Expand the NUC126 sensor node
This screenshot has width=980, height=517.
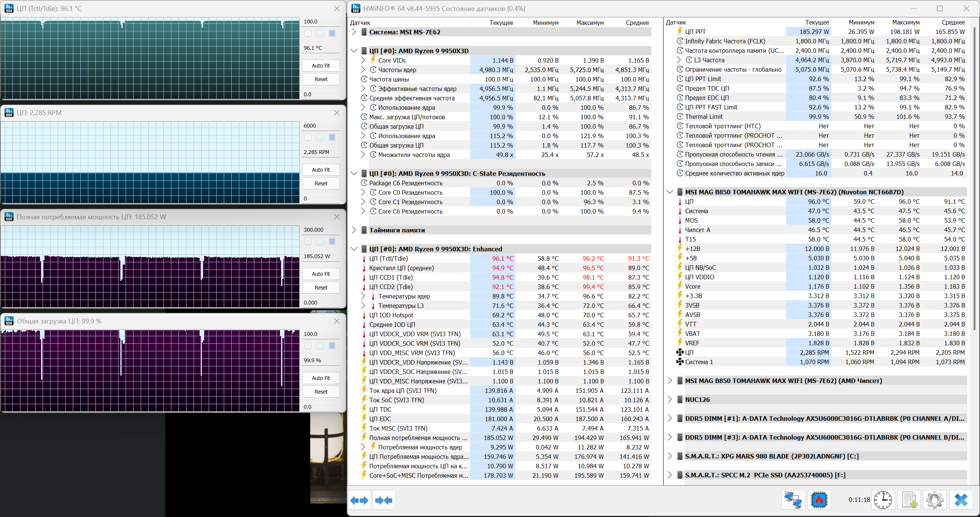click(669, 399)
